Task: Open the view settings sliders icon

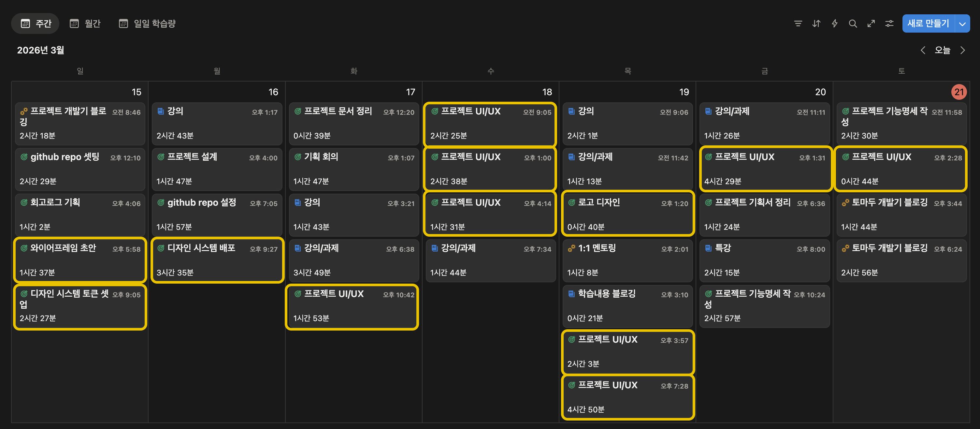Action: (x=889, y=23)
